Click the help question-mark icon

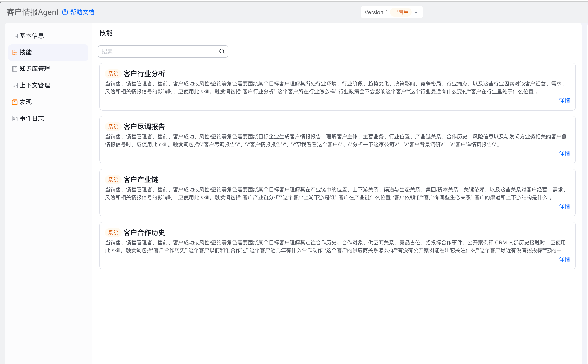click(x=65, y=12)
